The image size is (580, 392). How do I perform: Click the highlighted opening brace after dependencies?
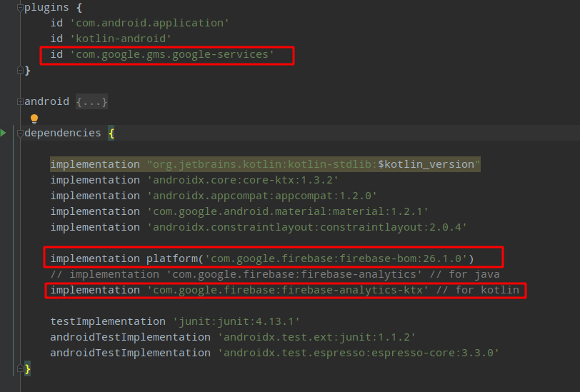(x=111, y=133)
